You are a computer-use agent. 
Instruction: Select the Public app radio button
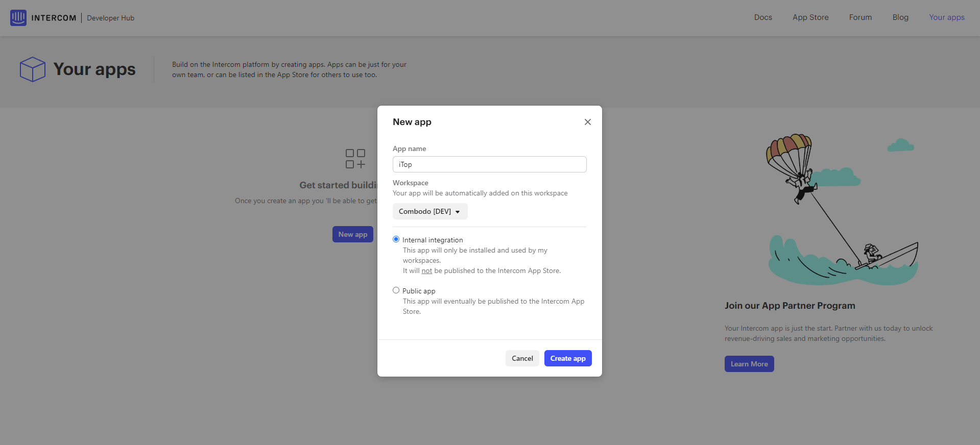point(396,290)
